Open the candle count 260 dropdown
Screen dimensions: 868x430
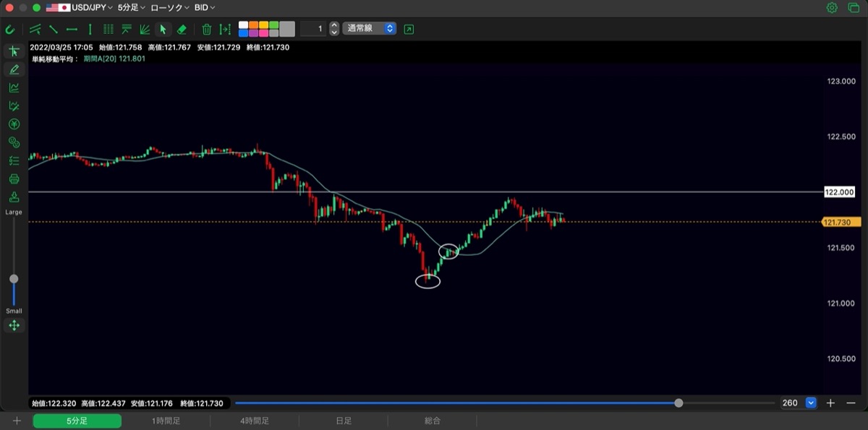798,403
